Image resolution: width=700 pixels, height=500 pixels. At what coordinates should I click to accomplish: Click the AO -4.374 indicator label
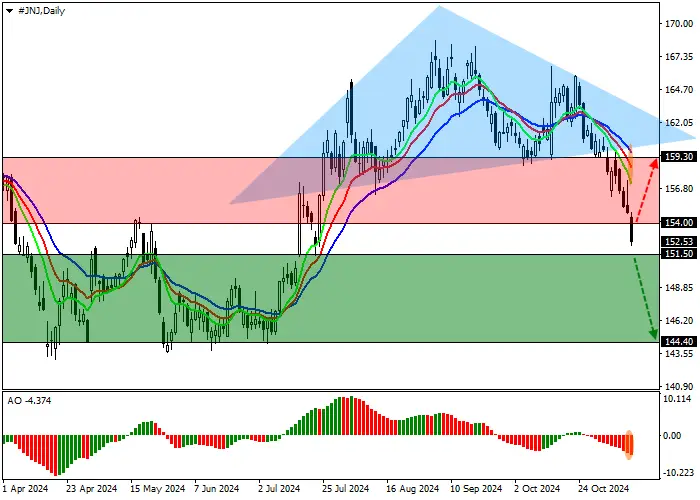(x=29, y=400)
